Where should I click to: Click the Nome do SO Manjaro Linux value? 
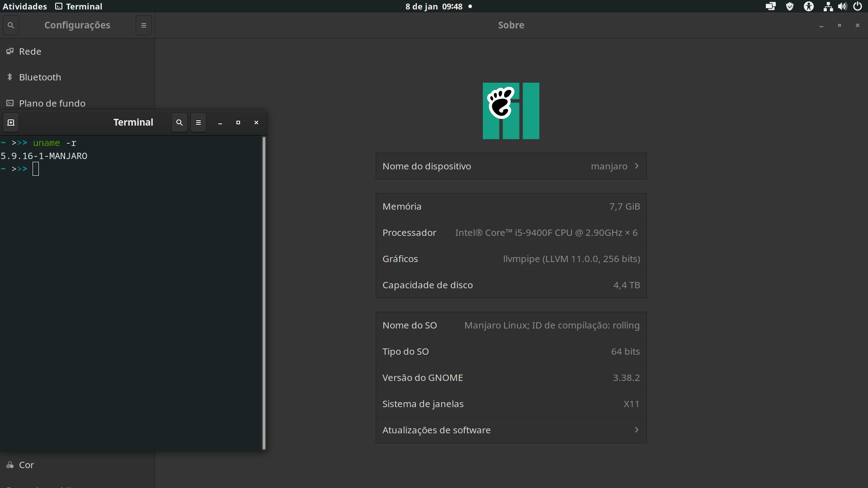point(552,325)
